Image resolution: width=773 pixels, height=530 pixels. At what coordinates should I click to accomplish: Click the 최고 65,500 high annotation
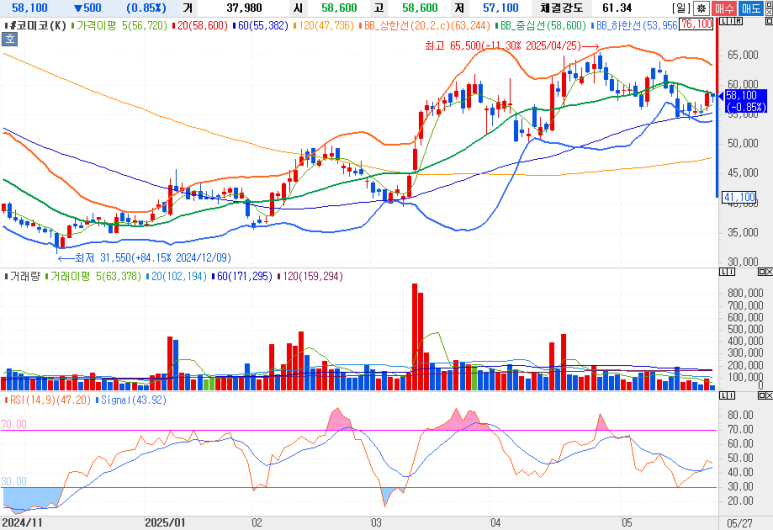click(511, 46)
